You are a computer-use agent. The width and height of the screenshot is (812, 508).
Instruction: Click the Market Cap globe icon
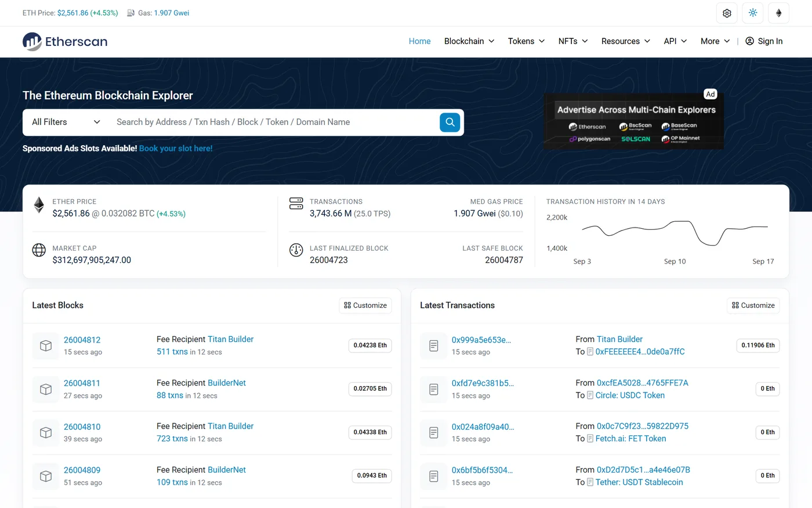(39, 250)
